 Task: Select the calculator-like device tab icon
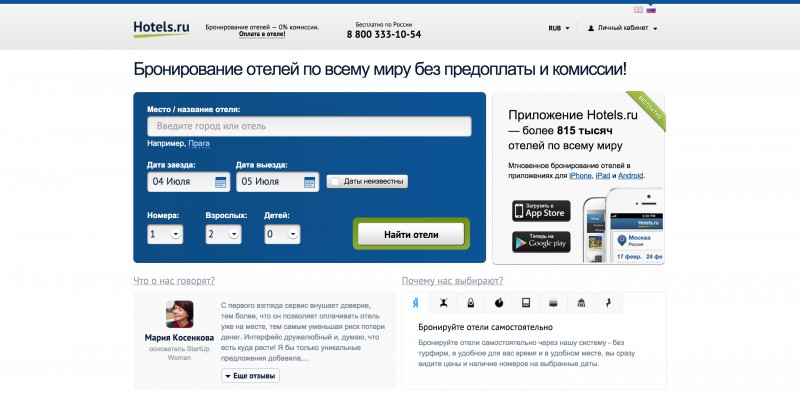(x=526, y=303)
